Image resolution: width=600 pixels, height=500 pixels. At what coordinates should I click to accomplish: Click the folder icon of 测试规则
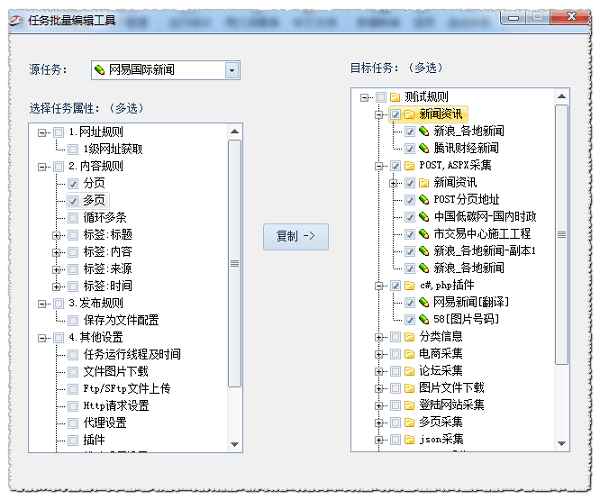[395, 97]
